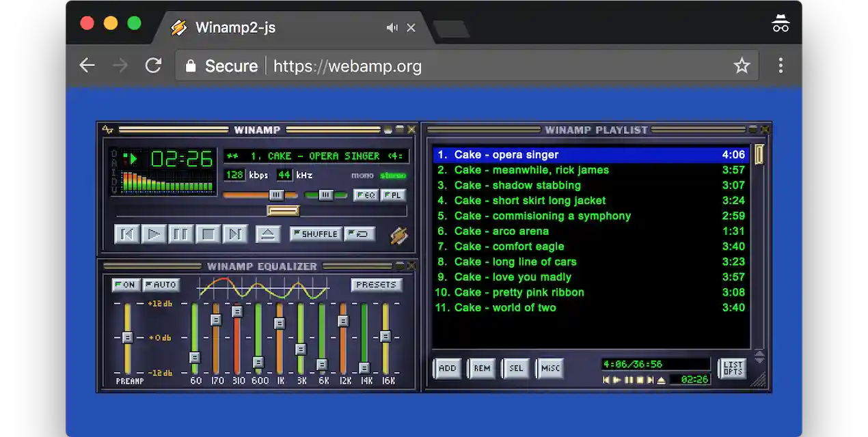Click the 14K band slider handle
This screenshot has height=437, width=868.
click(364, 368)
